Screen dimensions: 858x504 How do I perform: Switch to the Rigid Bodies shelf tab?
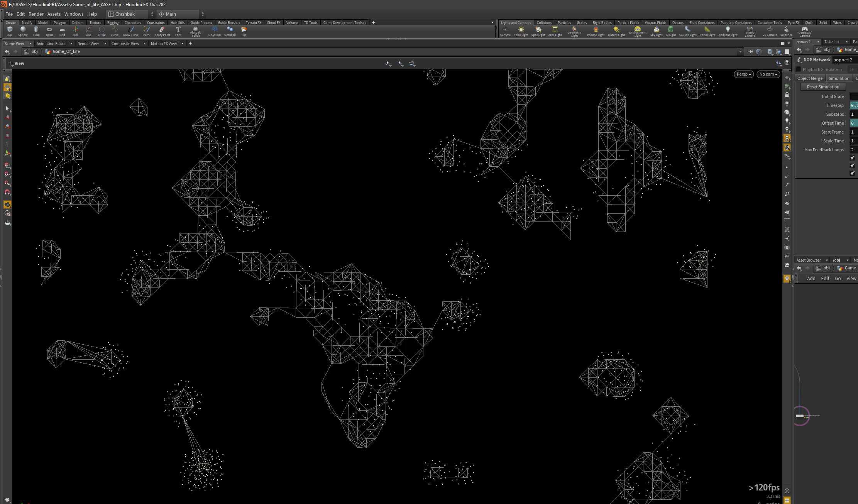click(602, 22)
